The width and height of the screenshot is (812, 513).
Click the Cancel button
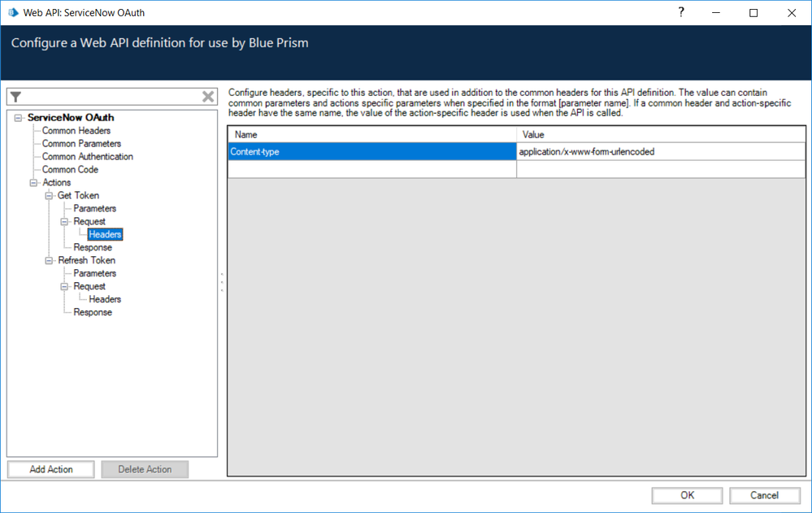click(x=764, y=495)
